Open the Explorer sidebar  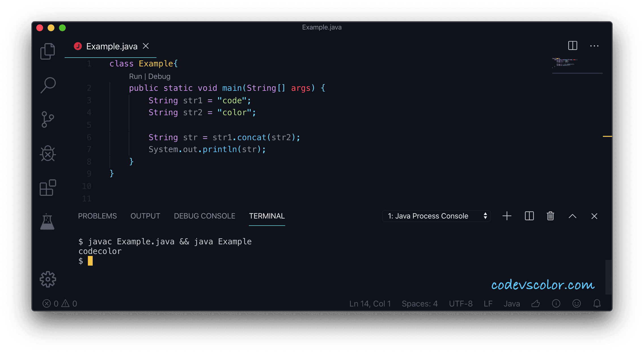[47, 51]
